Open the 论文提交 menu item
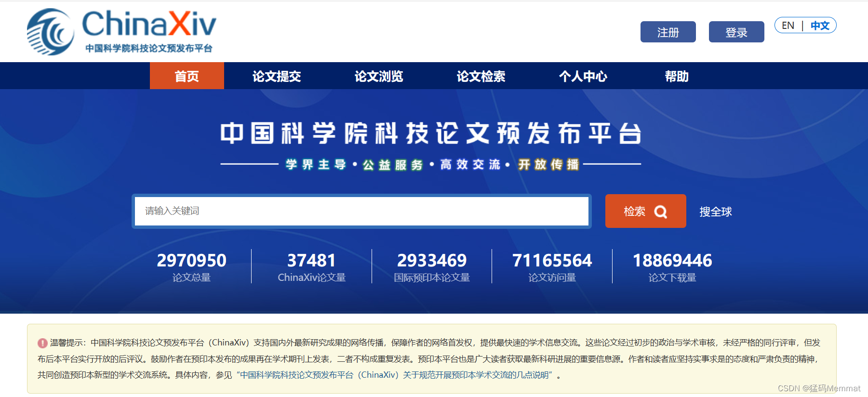Screen dimensions: 868x397 pyautogui.click(x=277, y=76)
